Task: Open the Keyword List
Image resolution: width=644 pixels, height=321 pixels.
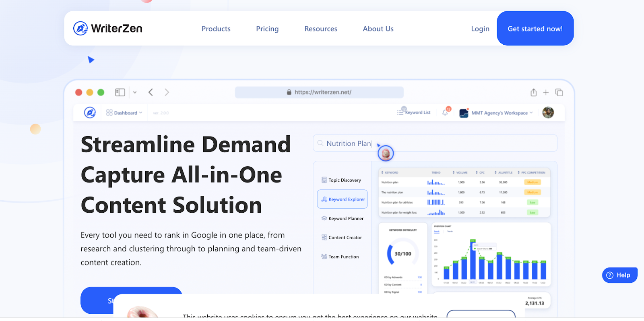Action: 414,112
